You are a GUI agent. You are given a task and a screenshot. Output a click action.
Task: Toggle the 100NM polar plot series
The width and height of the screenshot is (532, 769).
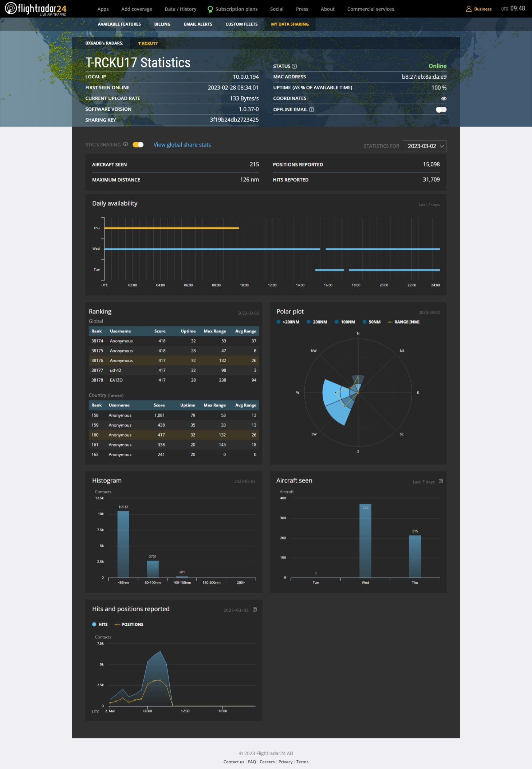345,322
